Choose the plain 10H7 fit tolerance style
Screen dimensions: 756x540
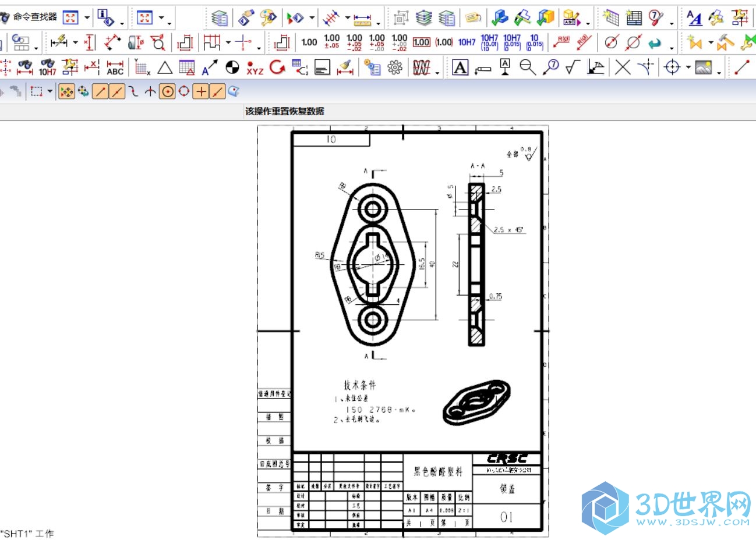467,42
